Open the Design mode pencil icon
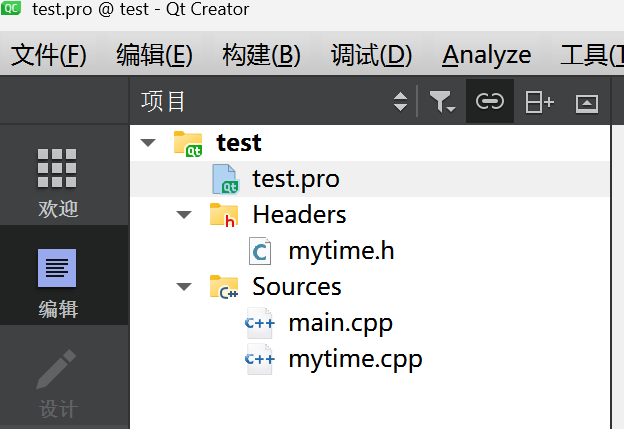Image resolution: width=624 pixels, height=429 pixels. tap(57, 369)
